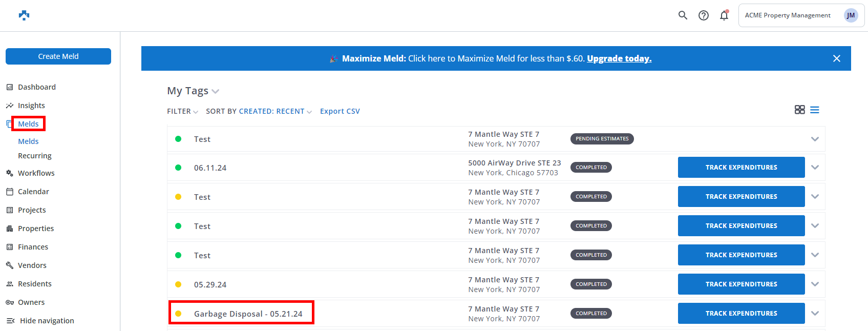Track expenditures for Garbage Disposal meld
This screenshot has width=868, height=331.
(x=741, y=314)
